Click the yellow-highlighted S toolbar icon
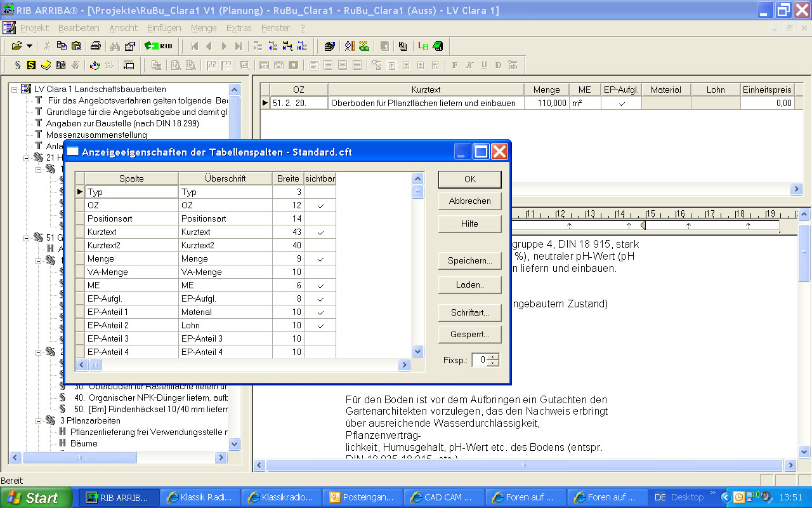Image resolution: width=812 pixels, height=508 pixels. click(x=31, y=65)
